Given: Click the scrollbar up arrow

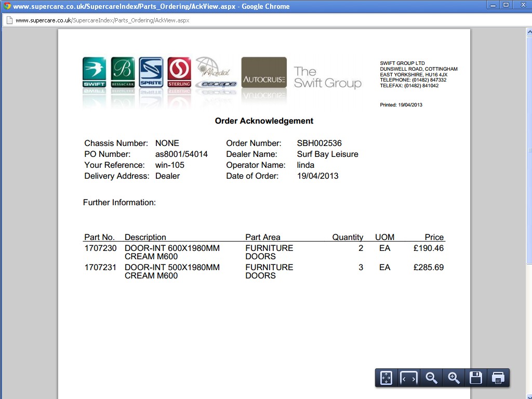Looking at the screenshot, I should [x=529, y=32].
